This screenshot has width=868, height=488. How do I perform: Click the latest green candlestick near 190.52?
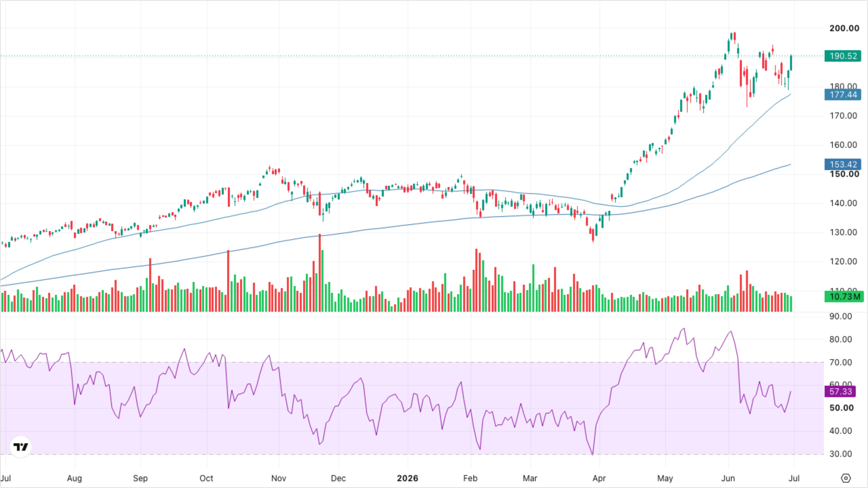791,62
